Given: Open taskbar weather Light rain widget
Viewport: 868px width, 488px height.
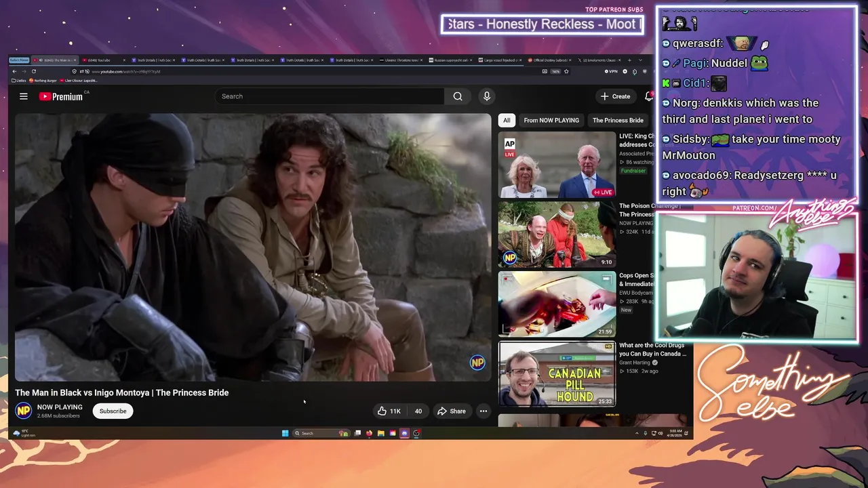Looking at the screenshot, I should (x=24, y=433).
